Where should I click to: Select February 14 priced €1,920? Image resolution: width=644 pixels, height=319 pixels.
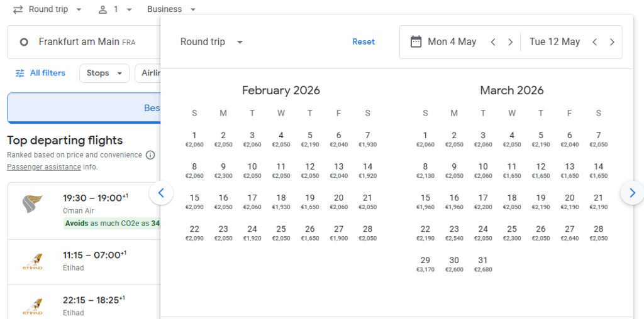pyautogui.click(x=367, y=171)
